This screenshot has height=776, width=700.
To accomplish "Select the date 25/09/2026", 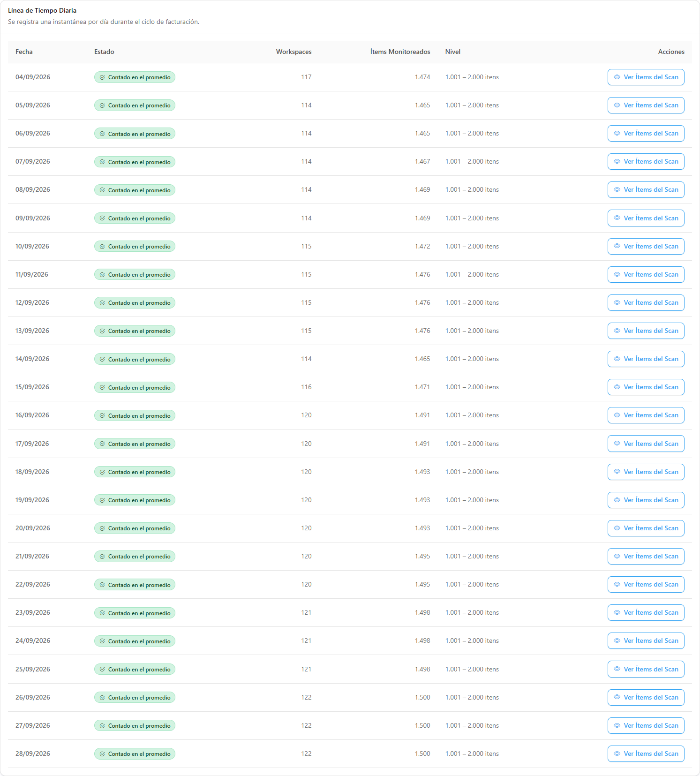I will click(33, 669).
